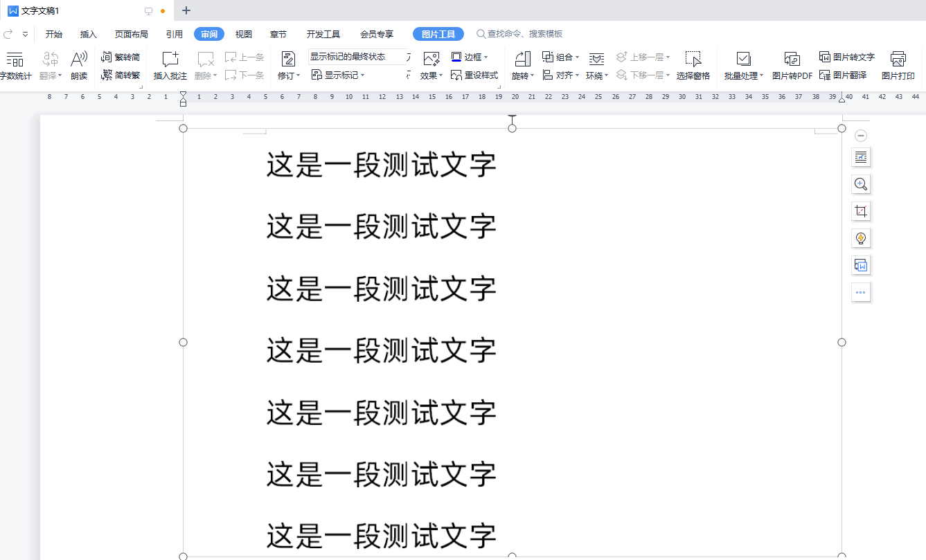Click 图片翻译 image translate
Image resolution: width=926 pixels, height=560 pixels.
(x=843, y=75)
